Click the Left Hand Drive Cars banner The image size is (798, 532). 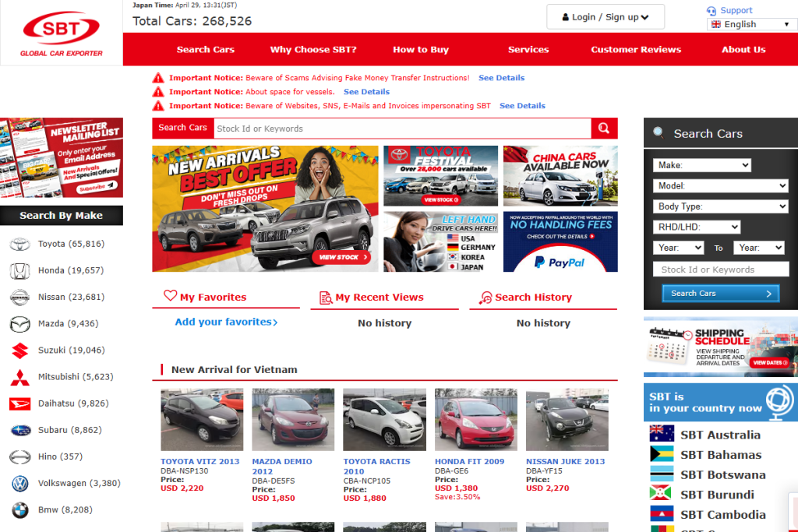(x=441, y=241)
